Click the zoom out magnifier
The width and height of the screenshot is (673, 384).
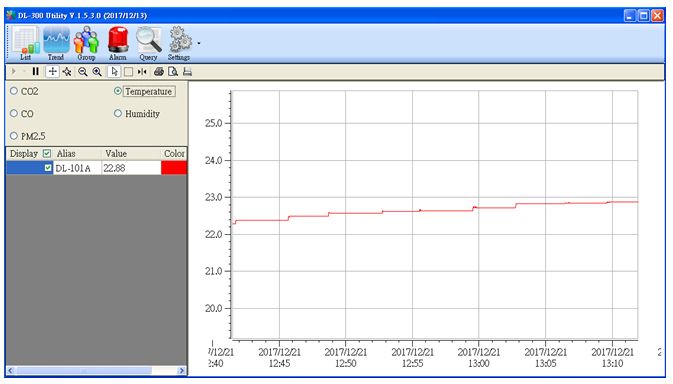[x=83, y=72]
